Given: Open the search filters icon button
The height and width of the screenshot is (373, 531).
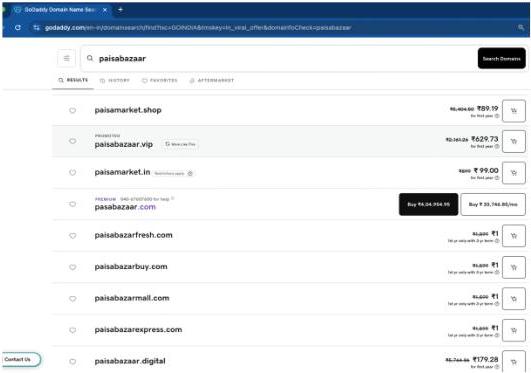Looking at the screenshot, I should click(66, 58).
